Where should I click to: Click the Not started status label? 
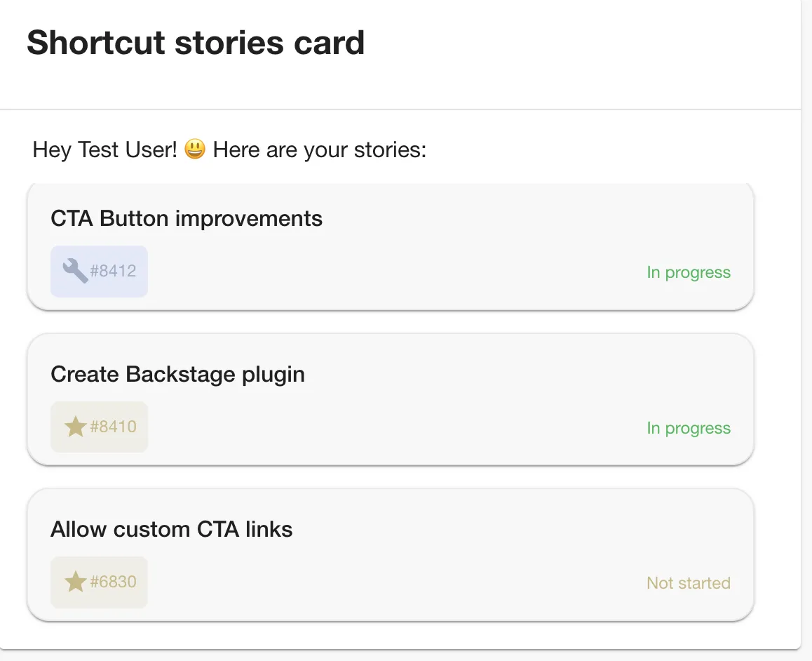(x=688, y=582)
